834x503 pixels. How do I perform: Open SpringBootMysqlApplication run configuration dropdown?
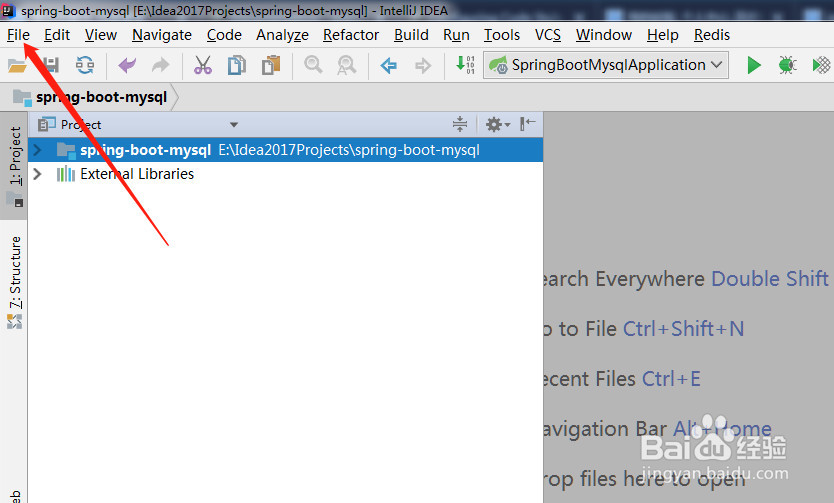(x=606, y=65)
